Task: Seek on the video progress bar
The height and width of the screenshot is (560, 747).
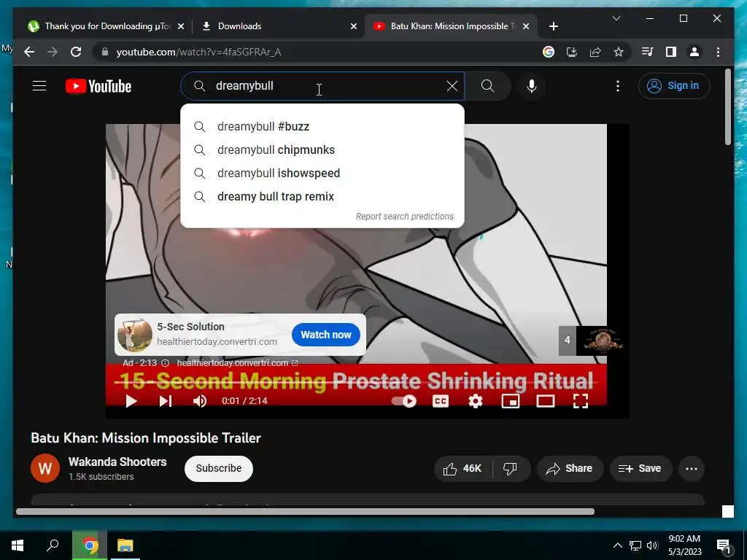Action: click(x=356, y=382)
